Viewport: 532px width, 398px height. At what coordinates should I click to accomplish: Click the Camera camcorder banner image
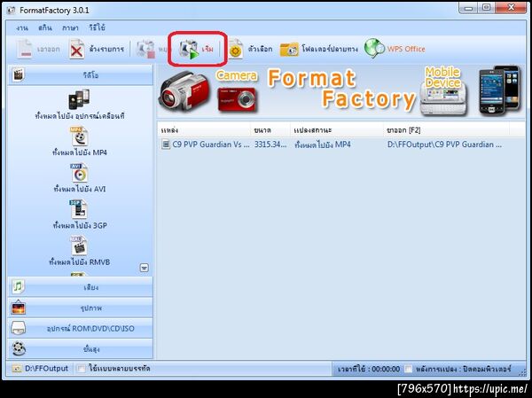[184, 90]
